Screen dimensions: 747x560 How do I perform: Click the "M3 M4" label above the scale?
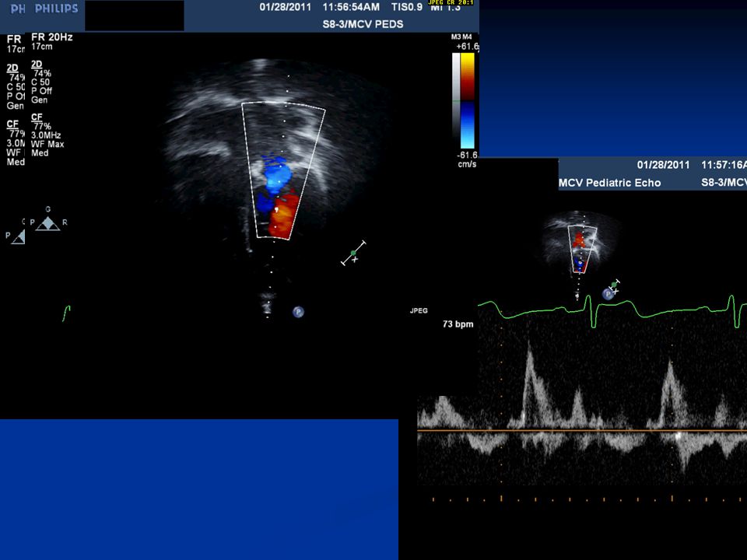click(461, 37)
